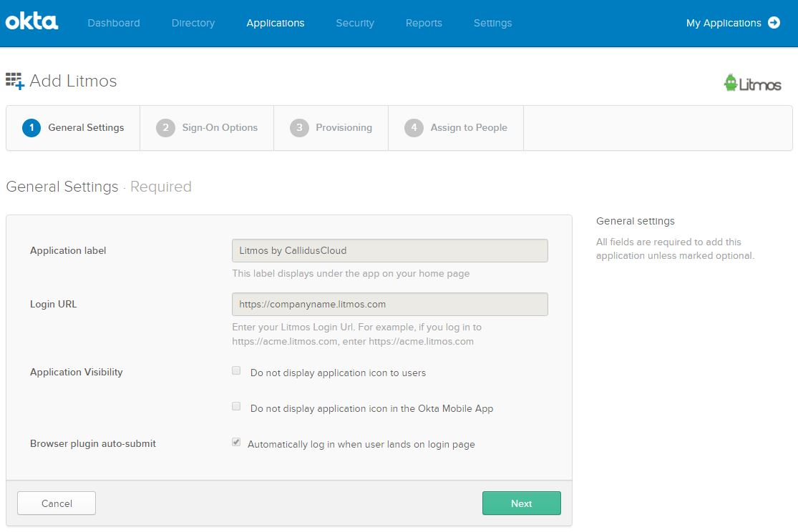This screenshot has width=798, height=532.
Task: Uncheck 'Automatically log in' auto-submit checkbox
Action: click(x=236, y=442)
